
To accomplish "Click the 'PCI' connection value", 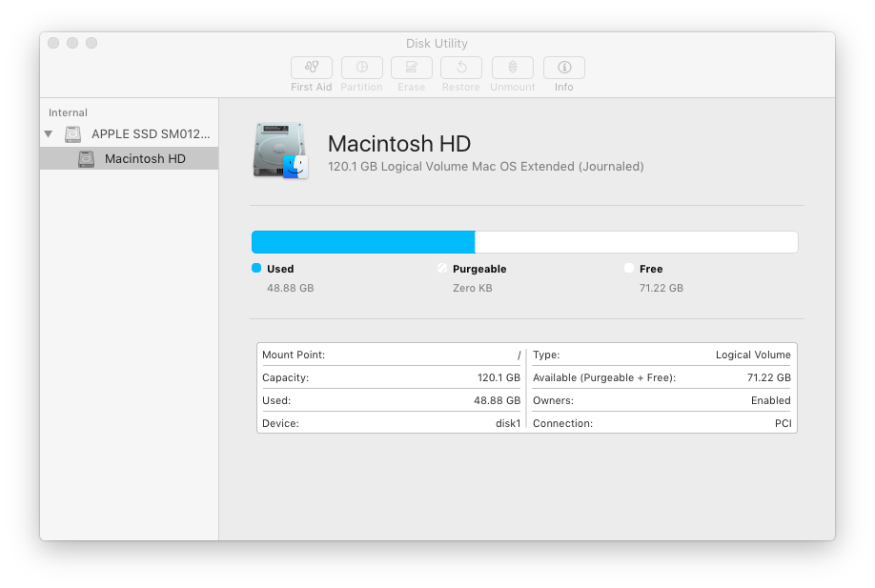I will [x=783, y=423].
